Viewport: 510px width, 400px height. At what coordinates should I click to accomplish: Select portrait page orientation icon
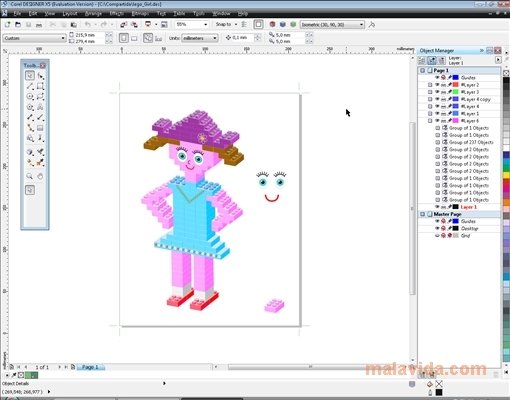point(124,38)
